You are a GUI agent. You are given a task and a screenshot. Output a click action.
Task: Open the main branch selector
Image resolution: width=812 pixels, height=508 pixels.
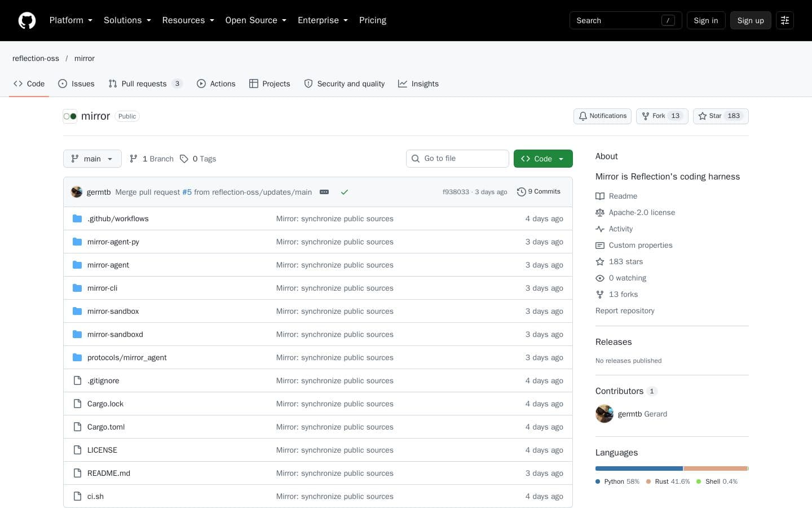(92, 159)
